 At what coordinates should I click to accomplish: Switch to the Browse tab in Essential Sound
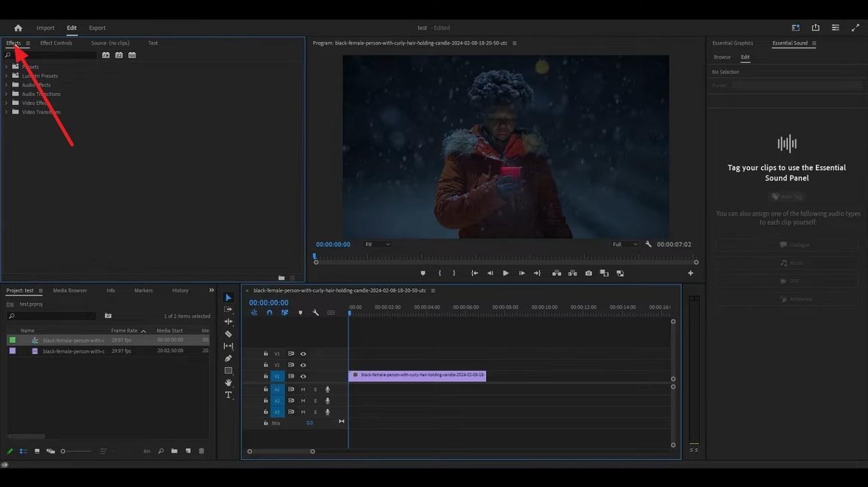722,57
